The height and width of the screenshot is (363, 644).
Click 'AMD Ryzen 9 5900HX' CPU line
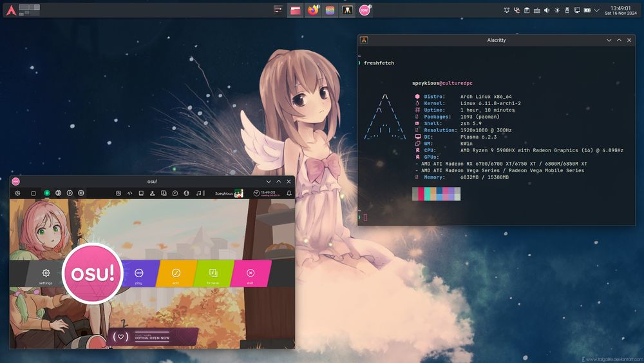tap(542, 150)
